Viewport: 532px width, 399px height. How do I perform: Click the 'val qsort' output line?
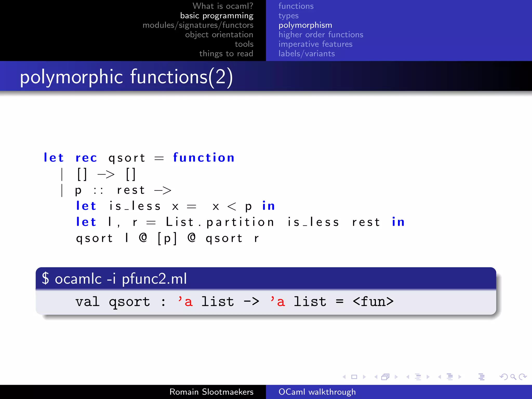point(234,302)
